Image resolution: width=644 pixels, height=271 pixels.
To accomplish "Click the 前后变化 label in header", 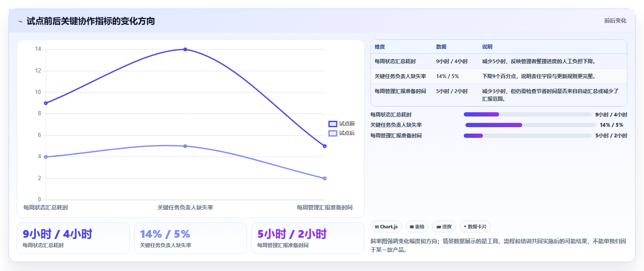I will (615, 20).
